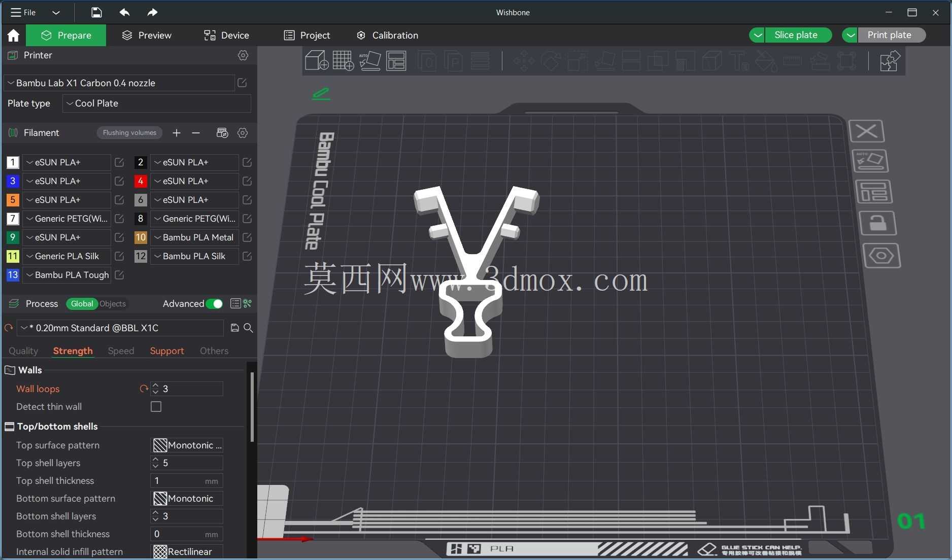
Task: Click the Save project icon
Action: click(x=96, y=12)
